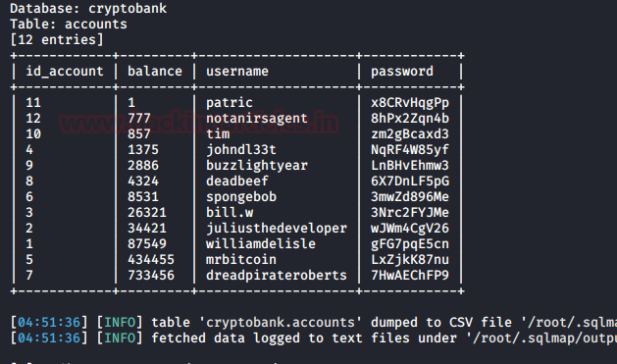This screenshot has width=617, height=364.
Task: Click the password 'LnBHvEhmw3' of buzzlightyear
Action: [410, 165]
